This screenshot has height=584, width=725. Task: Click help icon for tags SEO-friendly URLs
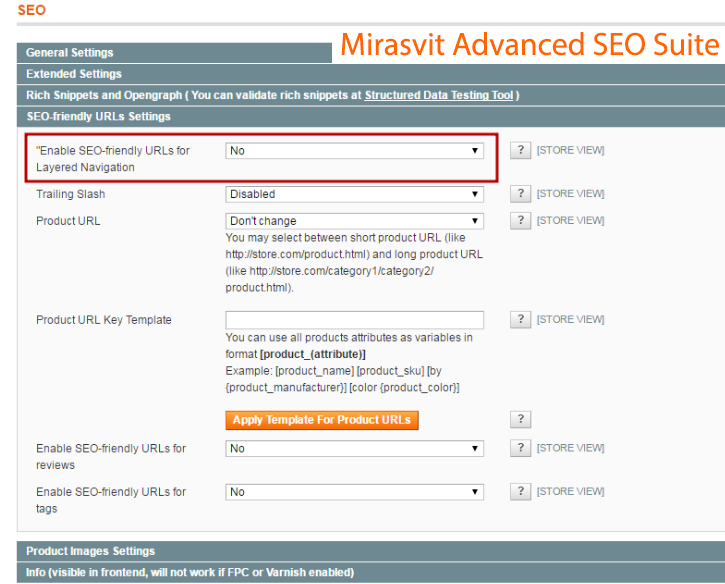[520, 492]
